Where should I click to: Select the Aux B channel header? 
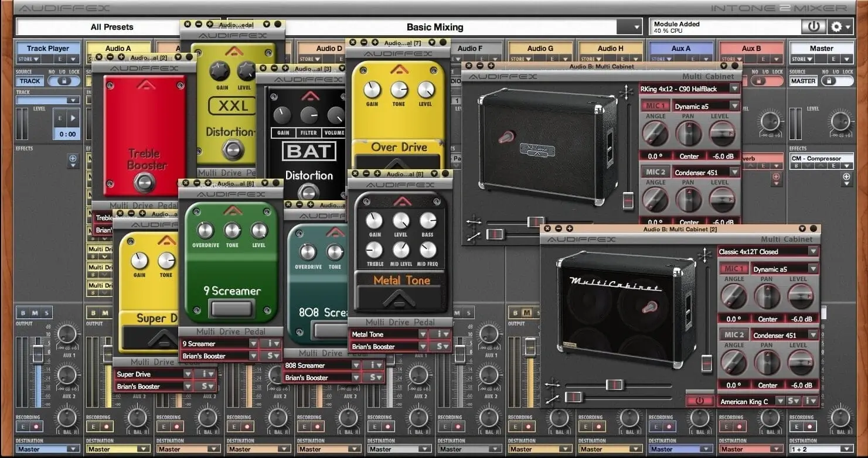click(x=751, y=49)
